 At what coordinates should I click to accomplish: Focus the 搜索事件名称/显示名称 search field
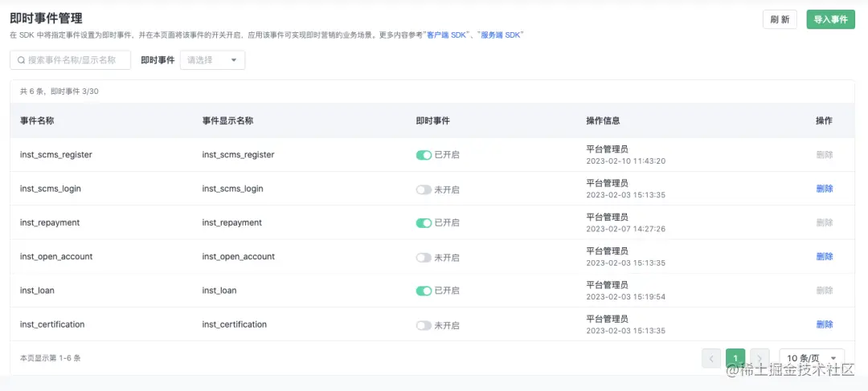tap(70, 60)
